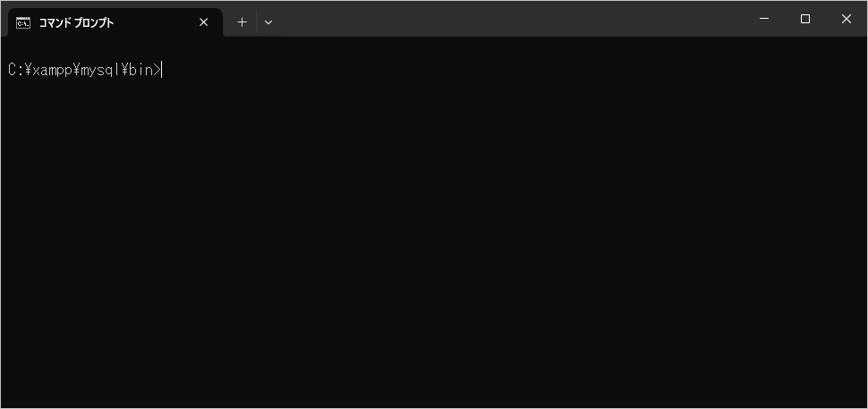Click the text cursor after the prompt

click(x=162, y=70)
